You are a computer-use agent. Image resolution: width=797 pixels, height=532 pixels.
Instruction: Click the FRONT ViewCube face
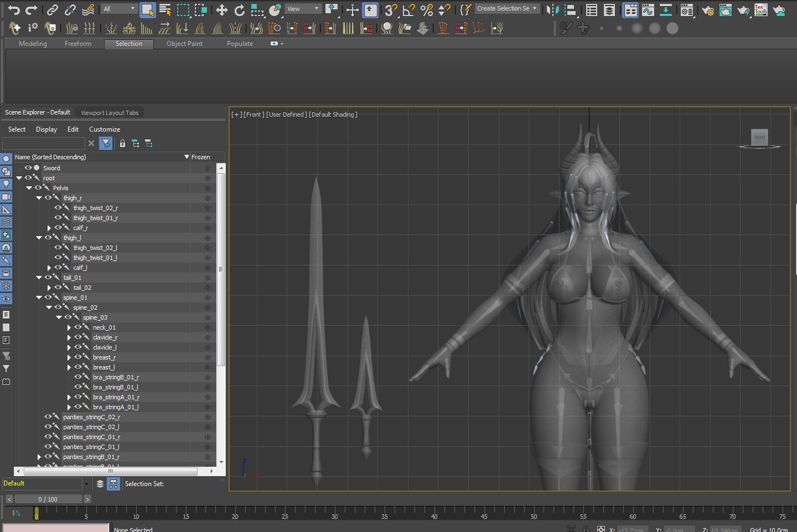coord(759,137)
